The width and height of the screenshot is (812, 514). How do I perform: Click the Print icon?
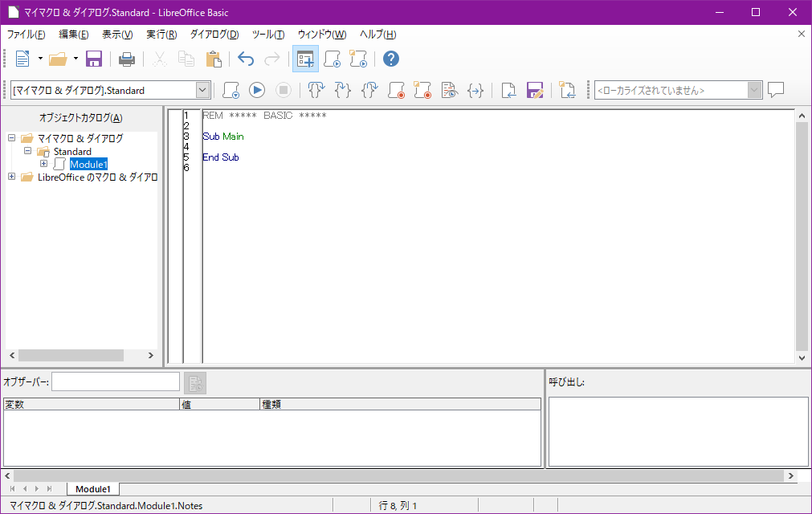pyautogui.click(x=127, y=59)
